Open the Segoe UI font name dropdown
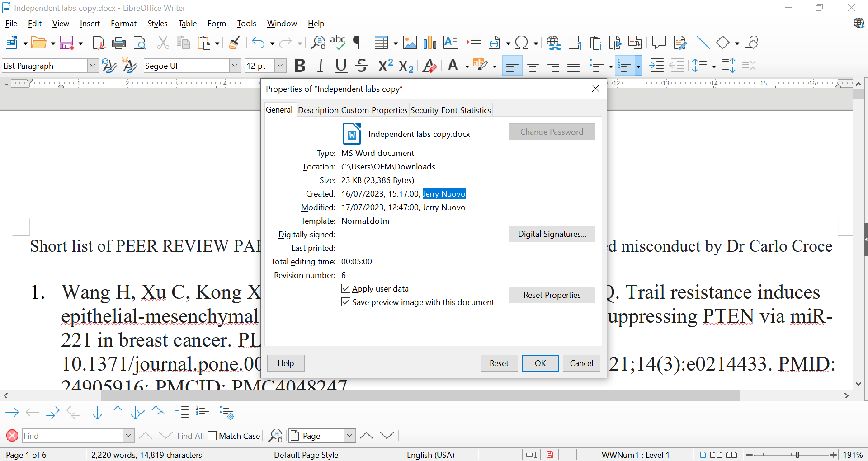The width and height of the screenshot is (868, 461). click(x=235, y=66)
